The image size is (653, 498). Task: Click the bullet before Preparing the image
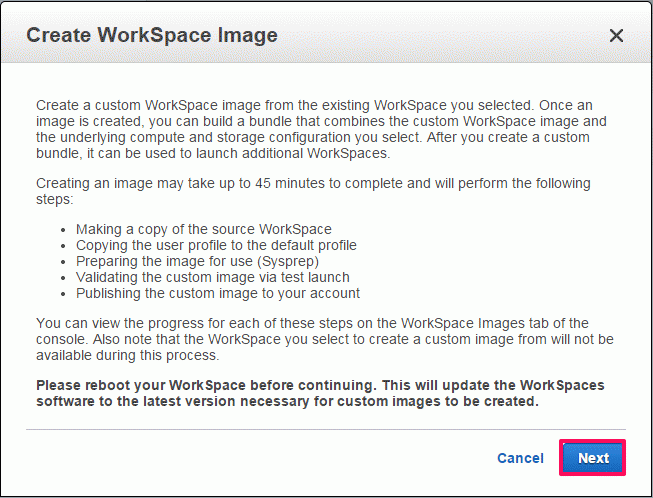pos(63,262)
